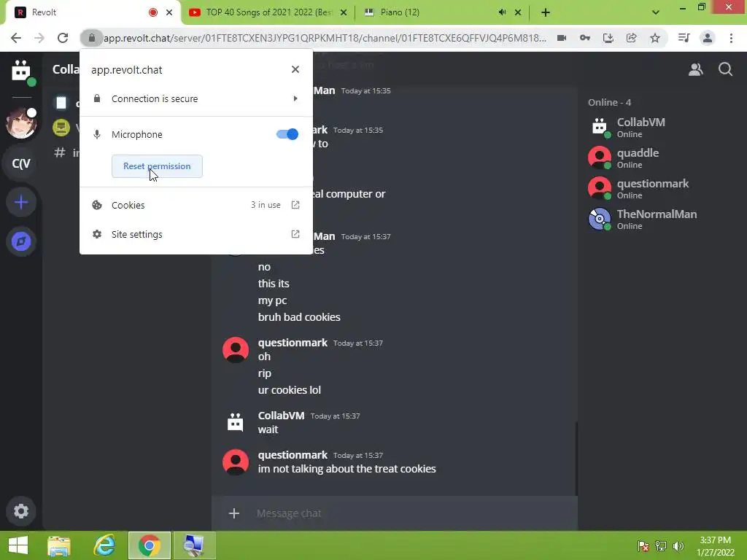Close the Revolt tab

[169, 12]
